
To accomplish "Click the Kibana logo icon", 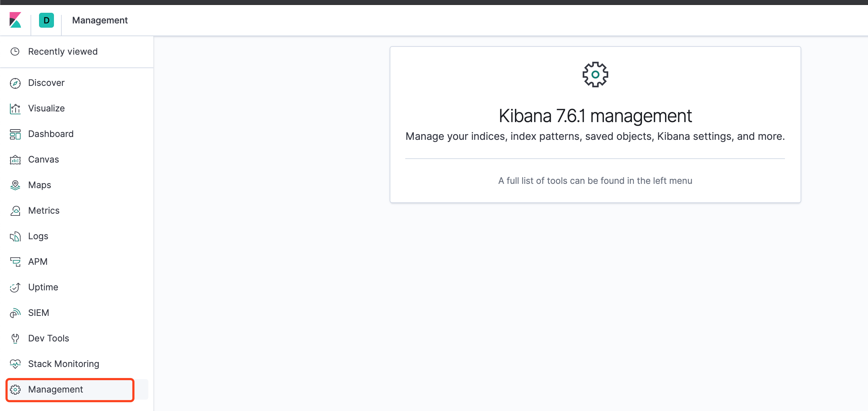I will pyautogui.click(x=15, y=20).
